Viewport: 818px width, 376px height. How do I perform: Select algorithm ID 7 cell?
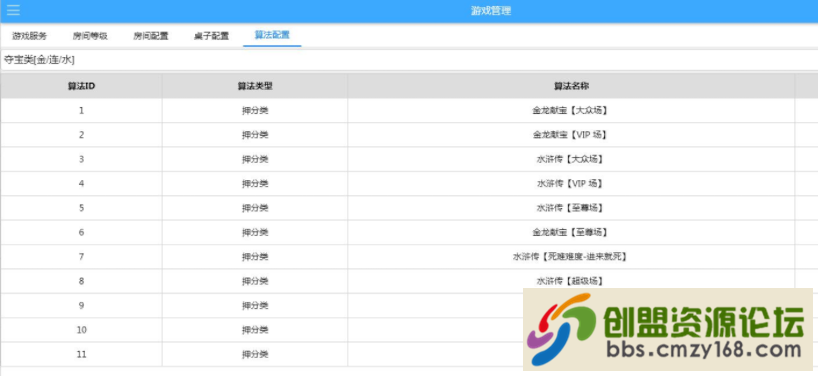coord(81,257)
